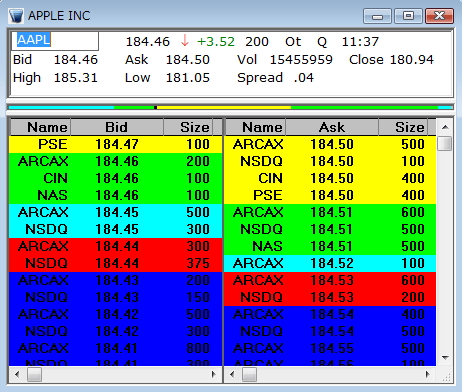Screen dimensions: 462x392
Task: Click the scroll up arrow of the vertical scrollbar
Action: 445,127
